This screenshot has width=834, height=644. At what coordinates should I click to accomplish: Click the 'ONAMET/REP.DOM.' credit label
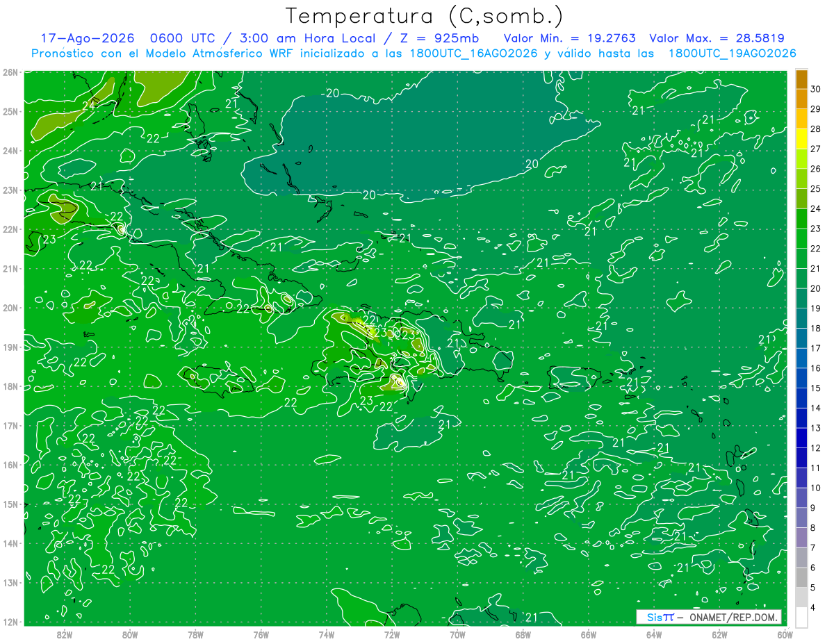pos(733,617)
